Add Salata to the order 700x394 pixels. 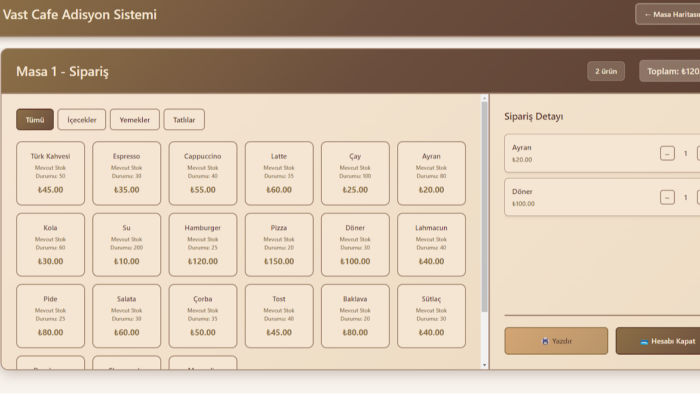tap(126, 316)
